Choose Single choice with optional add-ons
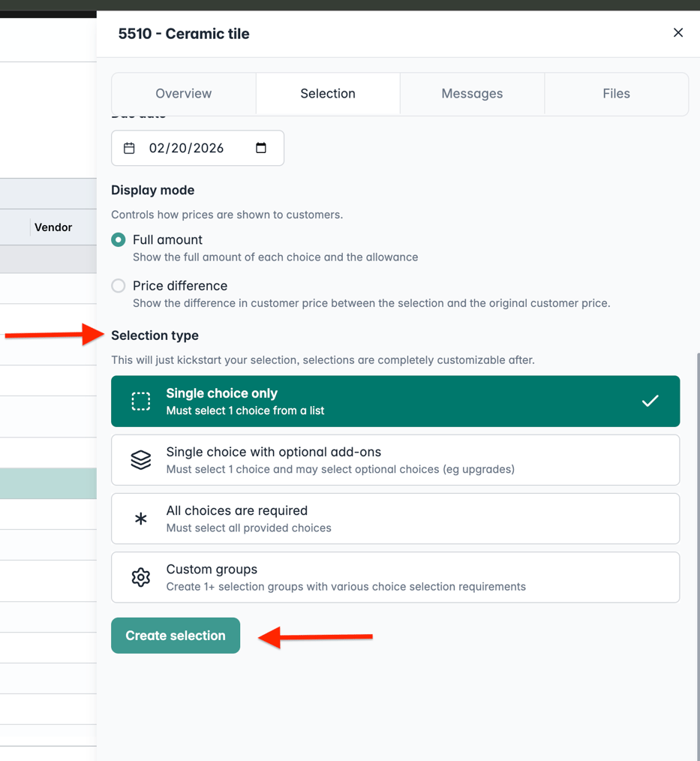This screenshot has height=761, width=700. click(395, 460)
